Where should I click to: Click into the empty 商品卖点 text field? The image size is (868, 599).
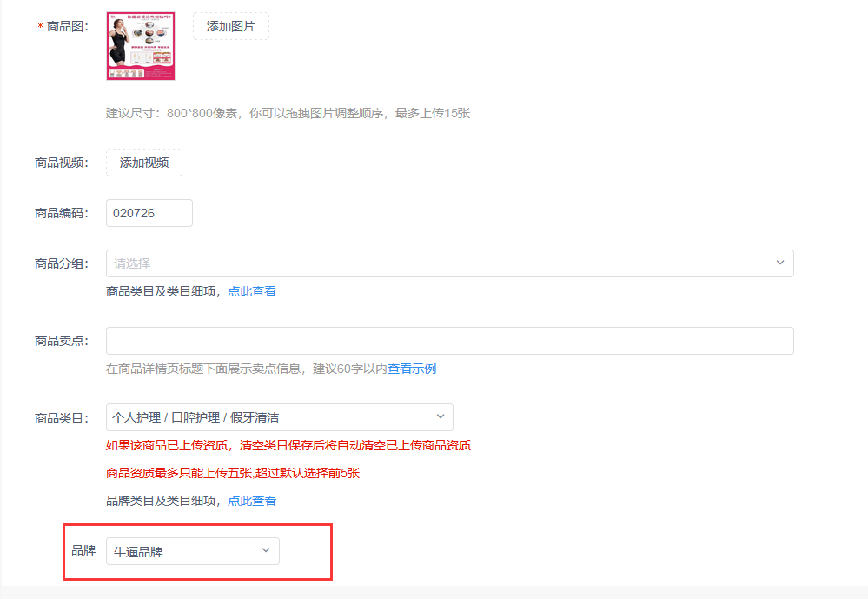449,341
